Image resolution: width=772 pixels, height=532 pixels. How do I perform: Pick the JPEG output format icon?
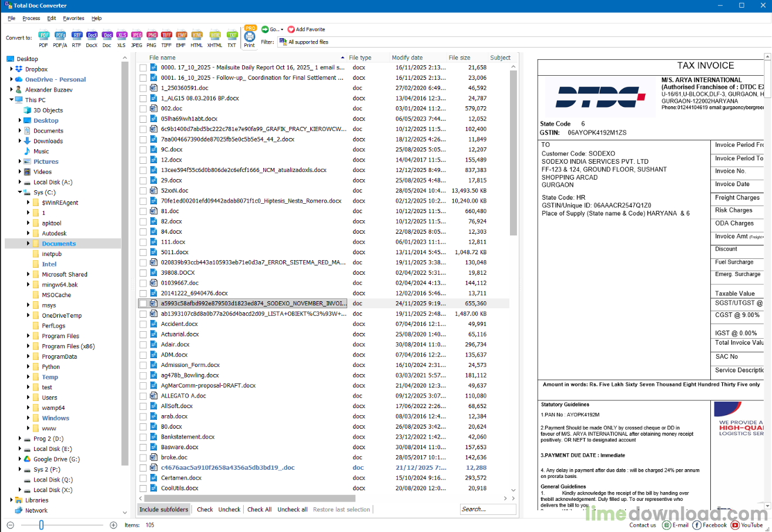pos(137,38)
